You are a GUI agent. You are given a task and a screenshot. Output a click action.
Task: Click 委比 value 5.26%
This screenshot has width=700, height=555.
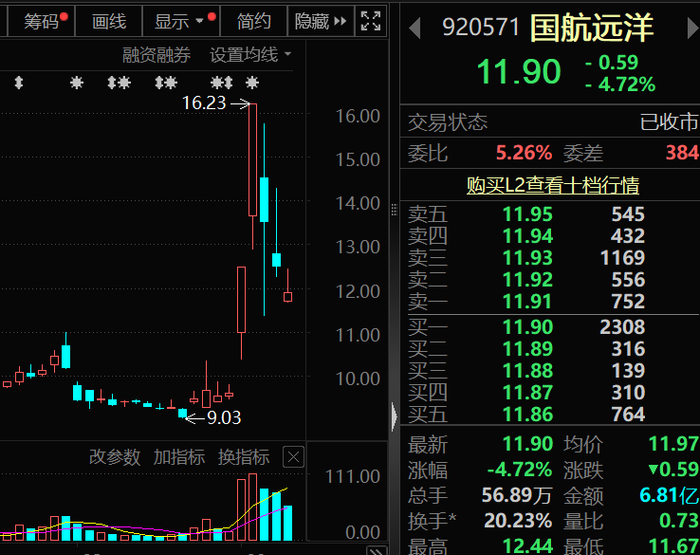[524, 153]
